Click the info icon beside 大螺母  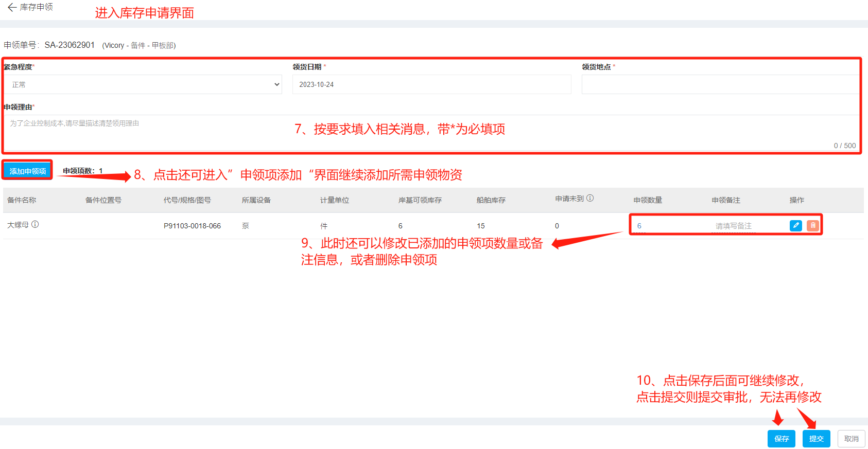click(35, 224)
